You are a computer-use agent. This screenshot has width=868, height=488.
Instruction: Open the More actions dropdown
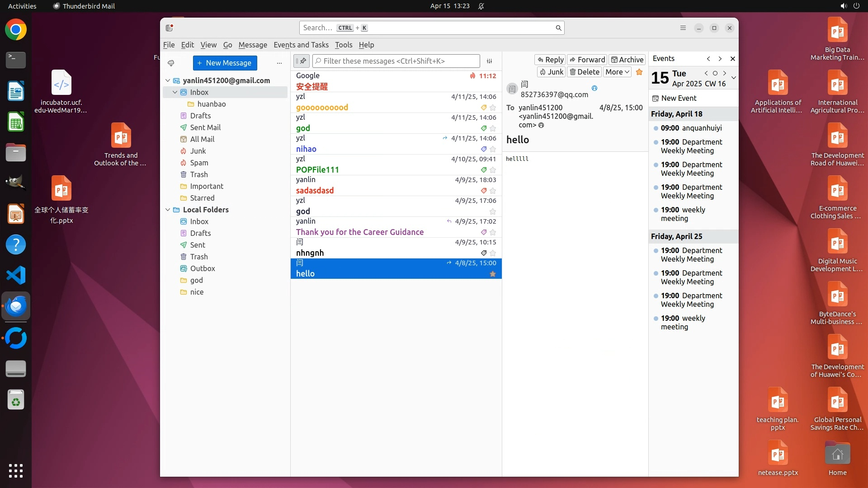tap(617, 72)
